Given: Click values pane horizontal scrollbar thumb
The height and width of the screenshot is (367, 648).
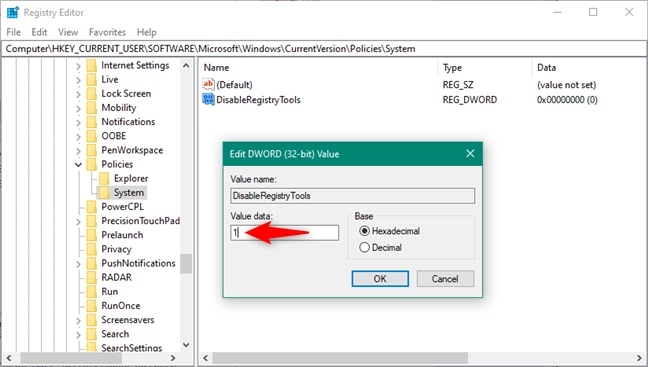Looking at the screenshot, I should click(340, 358).
